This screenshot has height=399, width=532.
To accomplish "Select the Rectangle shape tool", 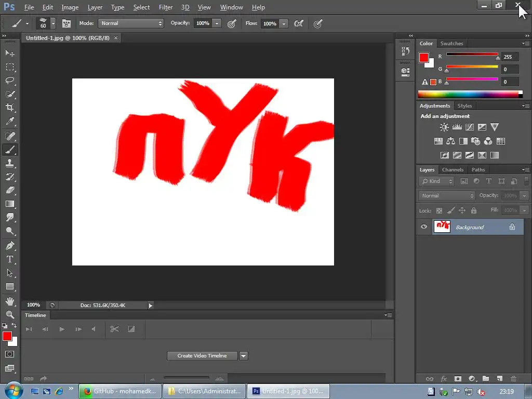I will (10, 287).
